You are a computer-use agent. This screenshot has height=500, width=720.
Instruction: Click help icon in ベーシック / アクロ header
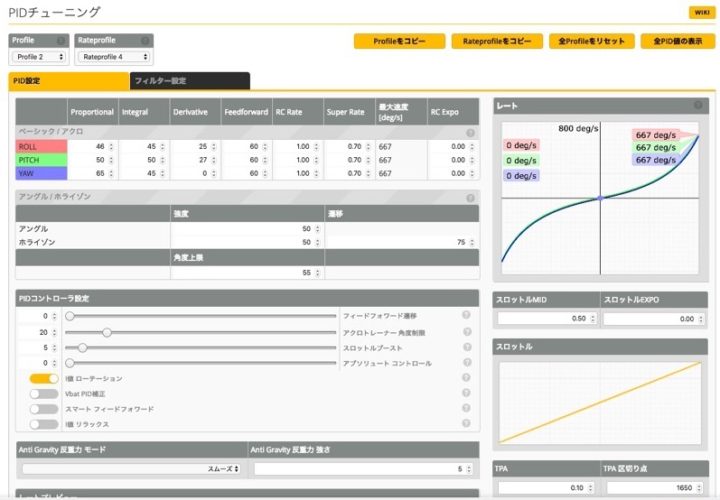[x=470, y=132]
